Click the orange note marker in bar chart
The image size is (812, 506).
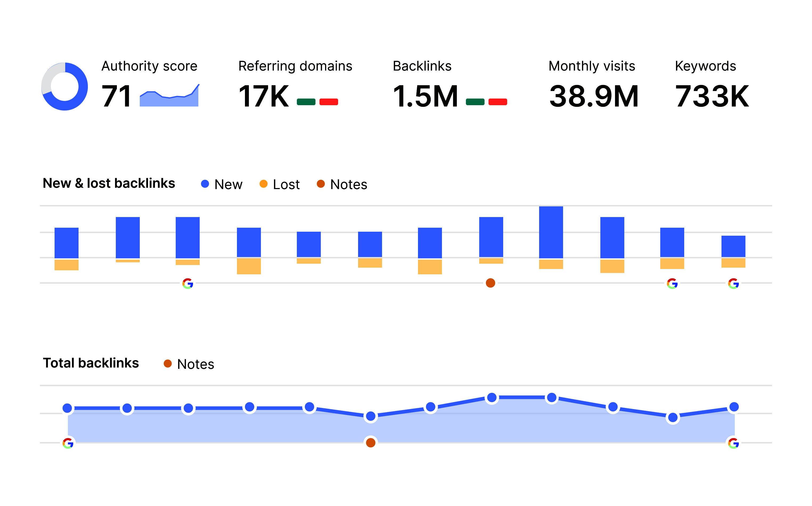pos(490,283)
